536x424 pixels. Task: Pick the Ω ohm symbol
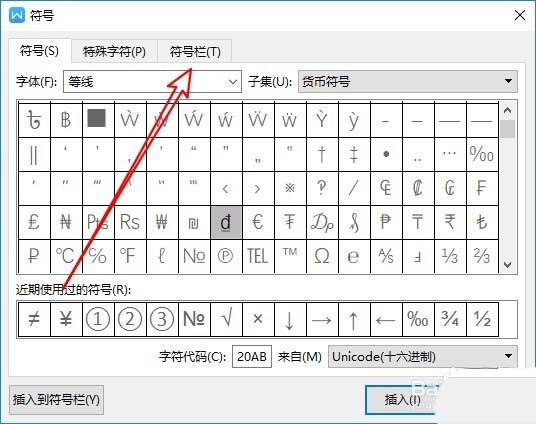[x=322, y=256]
